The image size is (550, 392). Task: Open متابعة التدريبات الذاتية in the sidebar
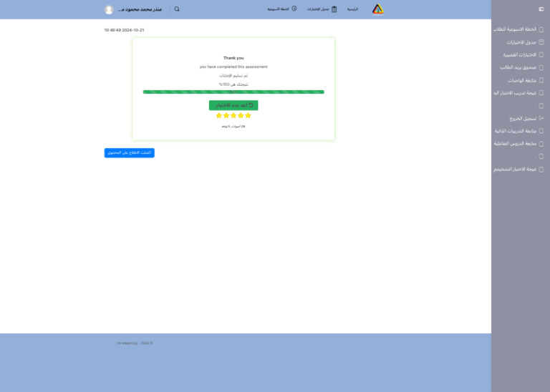click(518, 131)
